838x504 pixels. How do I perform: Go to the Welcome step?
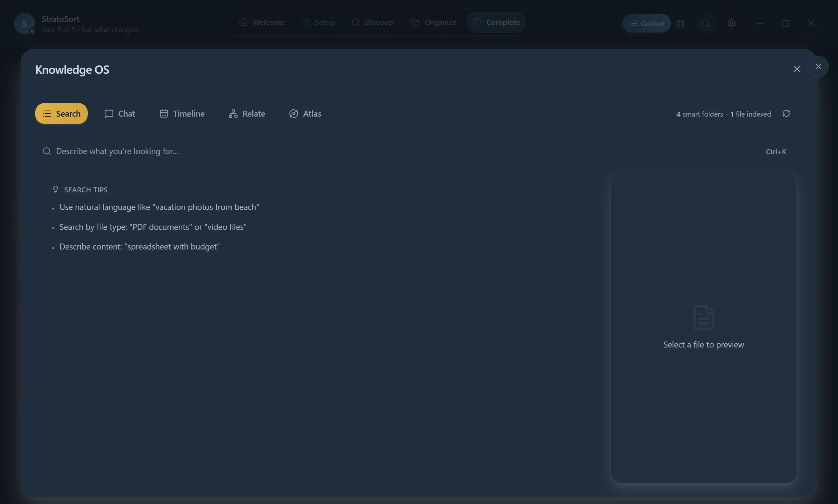tap(262, 22)
